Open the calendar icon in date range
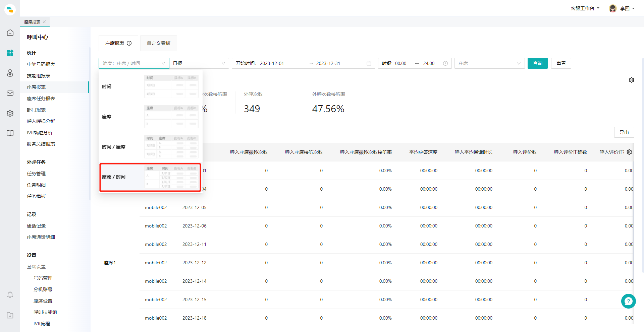Screen dimensions: 644x332 pos(369,63)
